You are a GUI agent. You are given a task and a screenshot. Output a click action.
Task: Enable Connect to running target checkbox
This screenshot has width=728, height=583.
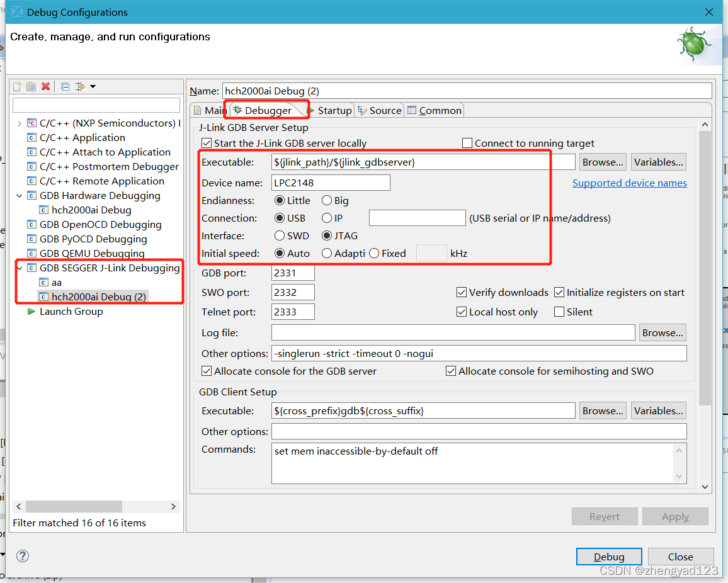(467, 144)
